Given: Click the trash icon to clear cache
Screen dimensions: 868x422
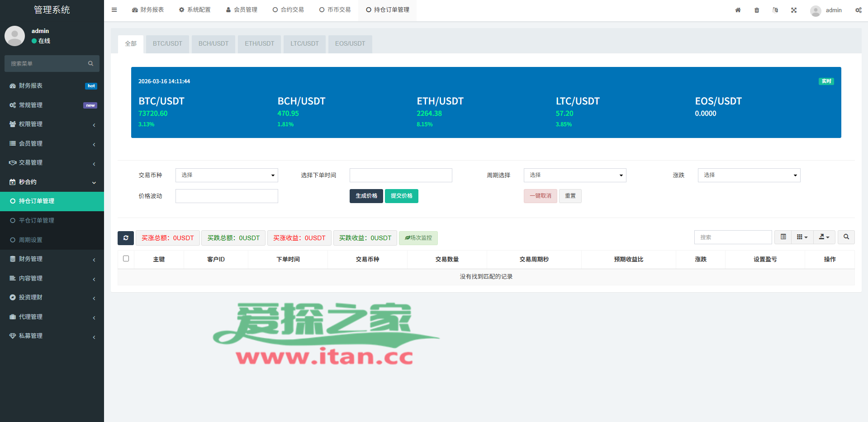Looking at the screenshot, I should pyautogui.click(x=757, y=10).
